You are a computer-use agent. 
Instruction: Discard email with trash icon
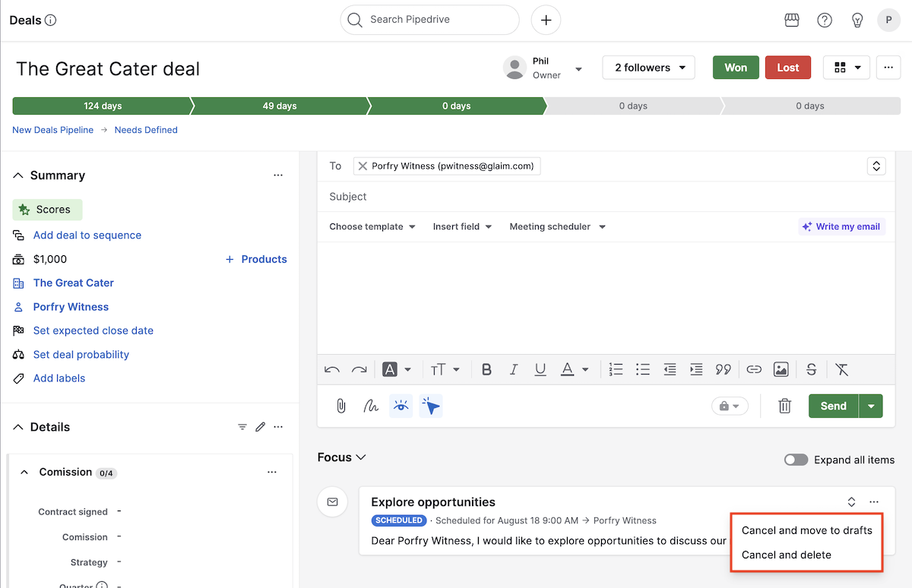click(785, 406)
